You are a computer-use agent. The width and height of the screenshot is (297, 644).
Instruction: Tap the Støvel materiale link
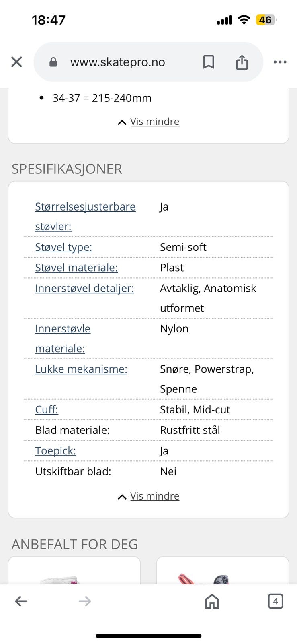[x=76, y=268]
